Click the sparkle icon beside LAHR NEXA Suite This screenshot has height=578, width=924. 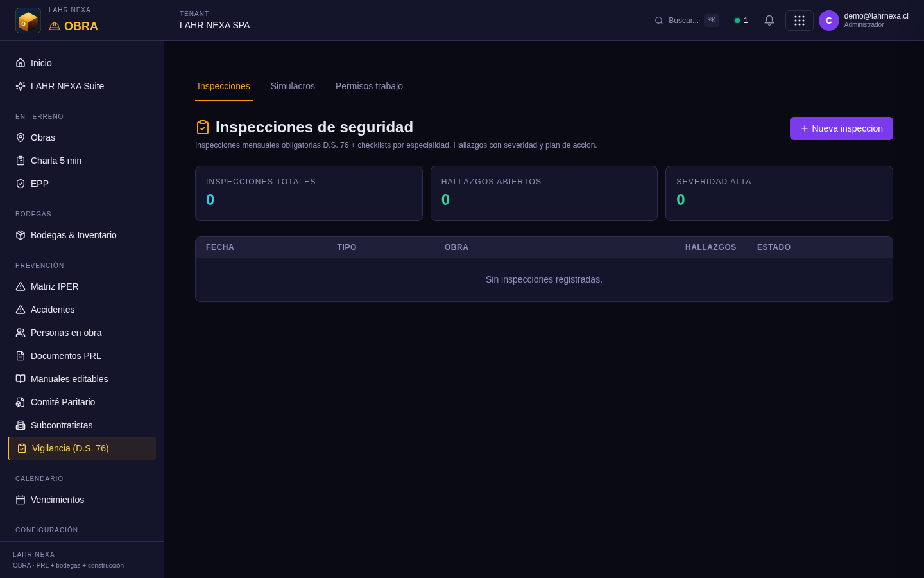[21, 86]
